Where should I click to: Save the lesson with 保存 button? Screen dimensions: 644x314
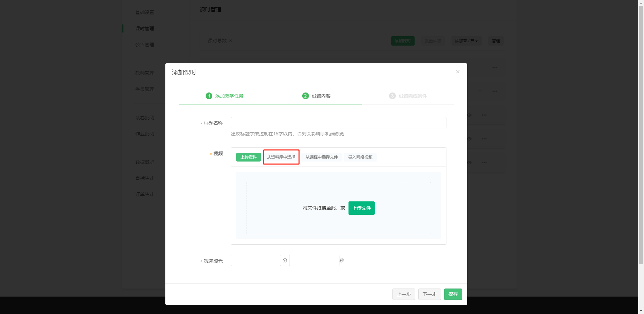(x=453, y=294)
